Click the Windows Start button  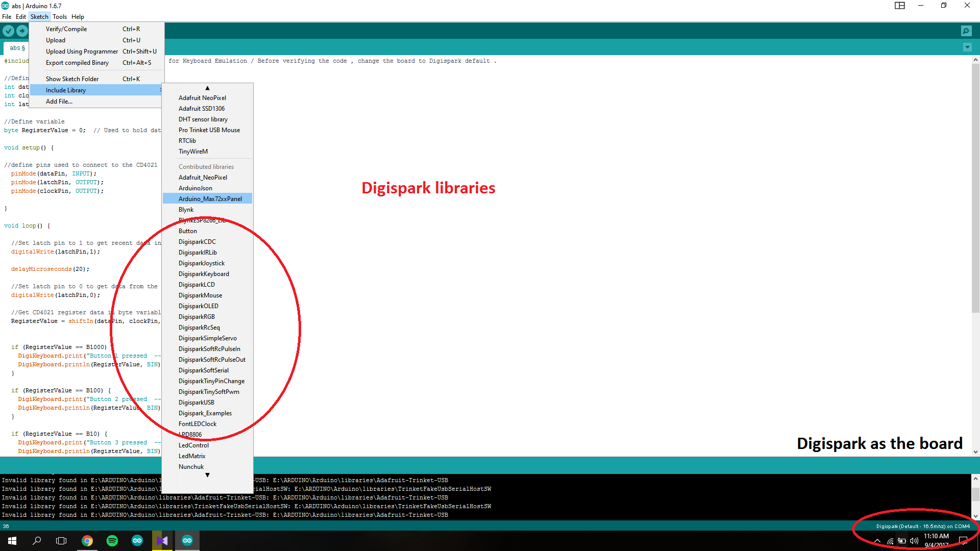point(12,541)
